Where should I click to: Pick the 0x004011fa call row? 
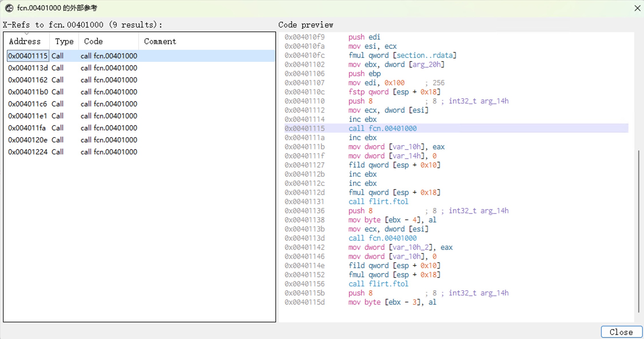(28, 128)
